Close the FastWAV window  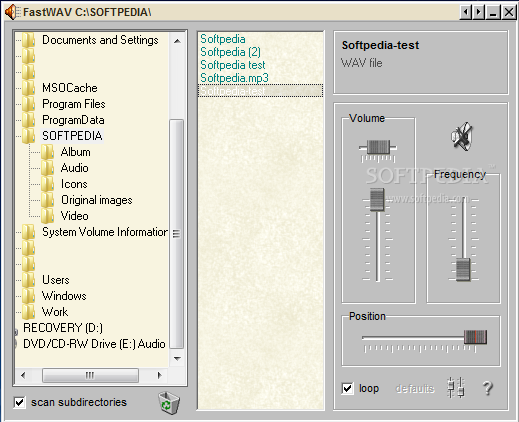click(509, 12)
